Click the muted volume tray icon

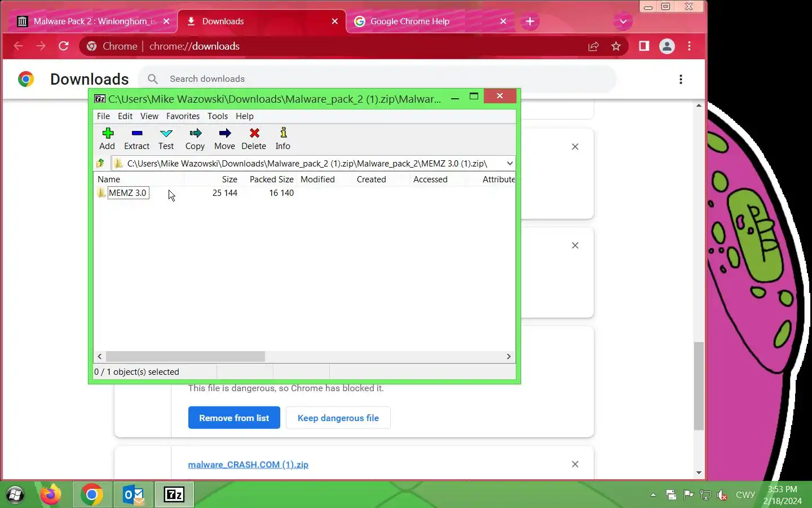point(722,495)
